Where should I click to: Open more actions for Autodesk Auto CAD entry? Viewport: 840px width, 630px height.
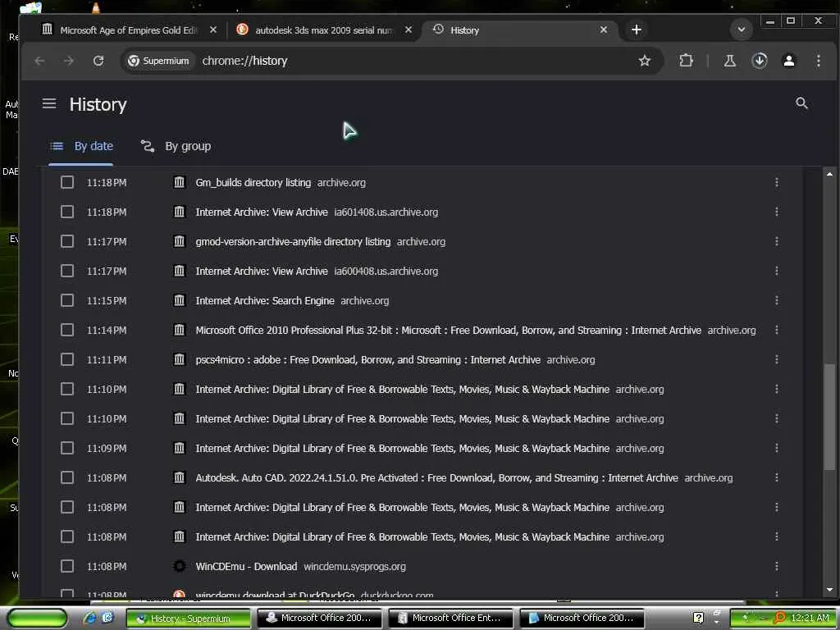pyautogui.click(x=776, y=477)
